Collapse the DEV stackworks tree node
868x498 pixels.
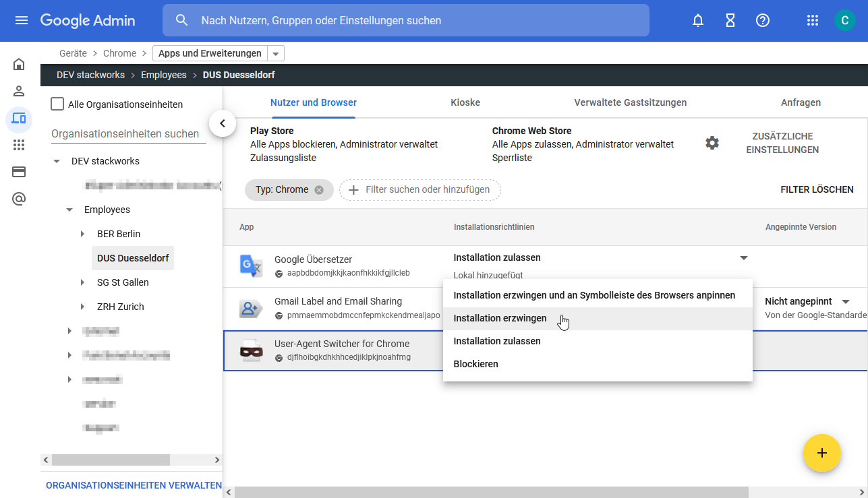tap(57, 162)
